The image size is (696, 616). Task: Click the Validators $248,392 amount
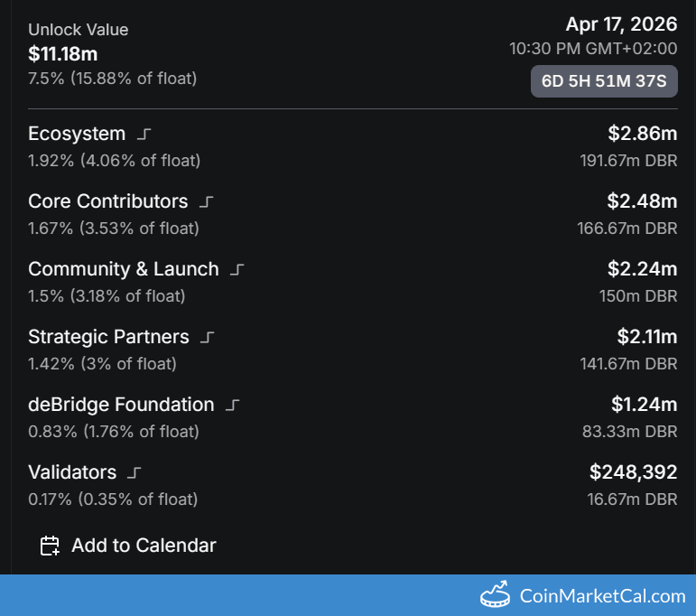(633, 471)
